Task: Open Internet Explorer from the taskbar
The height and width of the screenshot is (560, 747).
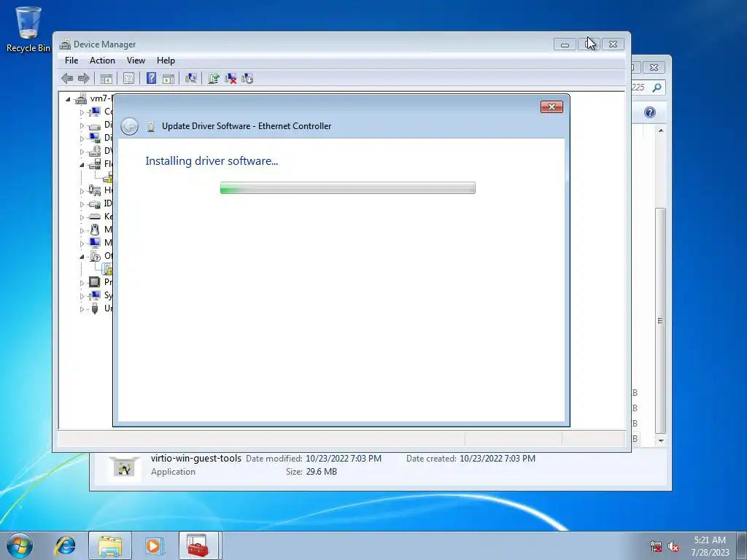Action: [x=65, y=545]
